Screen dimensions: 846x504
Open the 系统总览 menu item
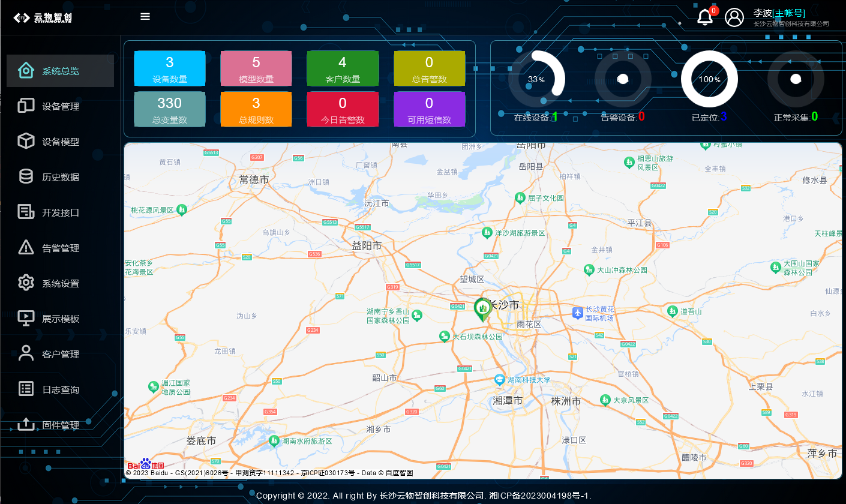pyautogui.click(x=60, y=71)
